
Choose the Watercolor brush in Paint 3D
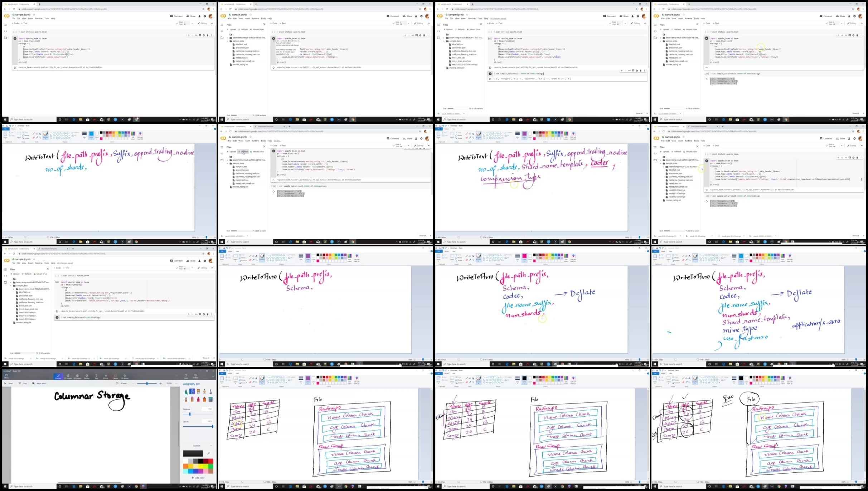point(204,392)
